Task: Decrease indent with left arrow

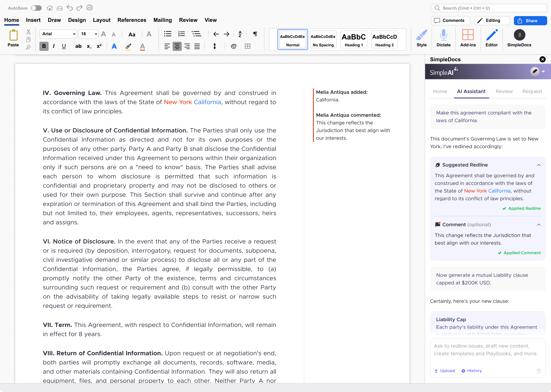Action: (216, 34)
